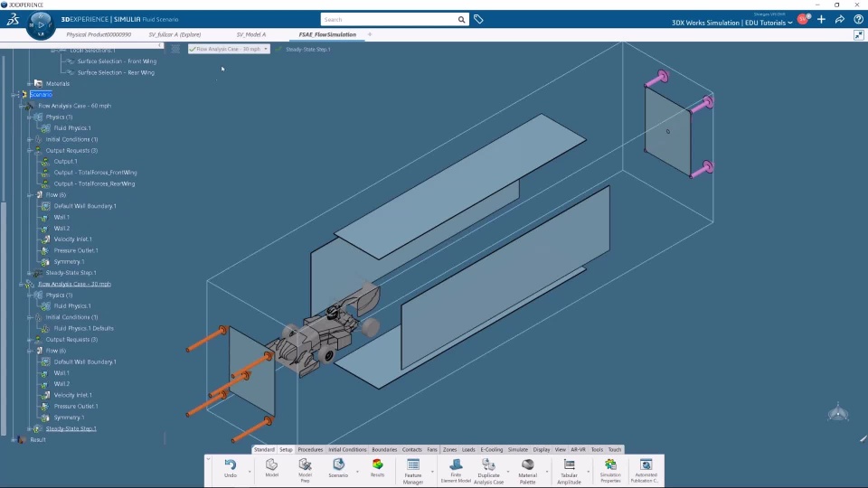Screen dimensions: 868x488
Task: Click the 3DS logo in the top-left corner
Action: tap(13, 19)
